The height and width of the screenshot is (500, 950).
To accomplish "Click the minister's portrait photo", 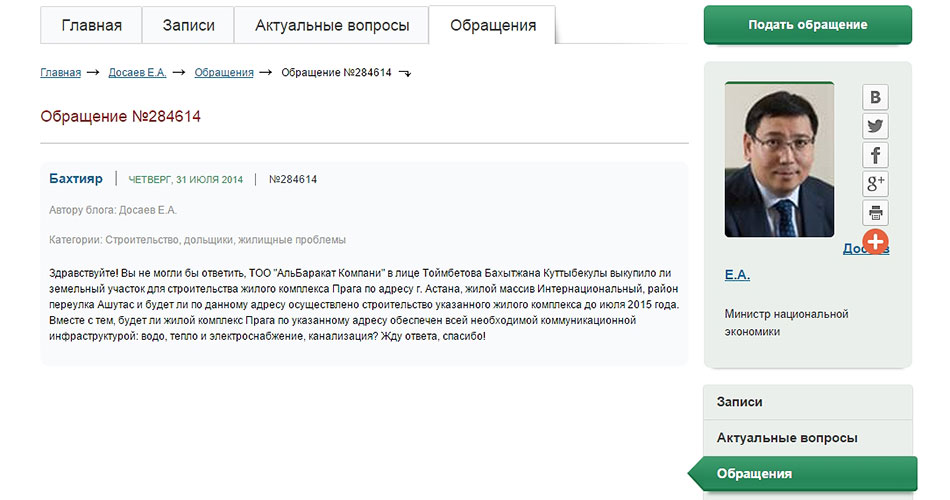I will tap(779, 160).
